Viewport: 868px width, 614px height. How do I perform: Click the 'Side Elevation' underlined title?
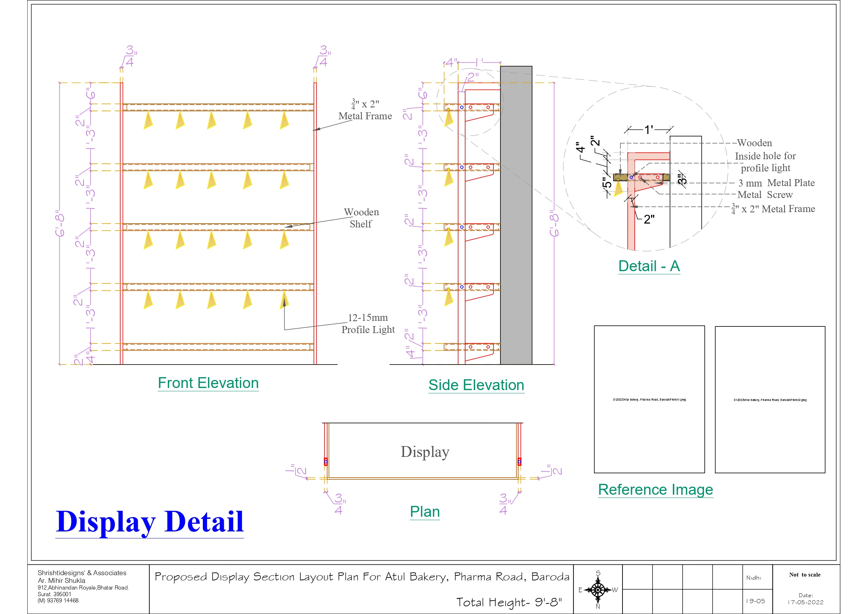pos(476,385)
